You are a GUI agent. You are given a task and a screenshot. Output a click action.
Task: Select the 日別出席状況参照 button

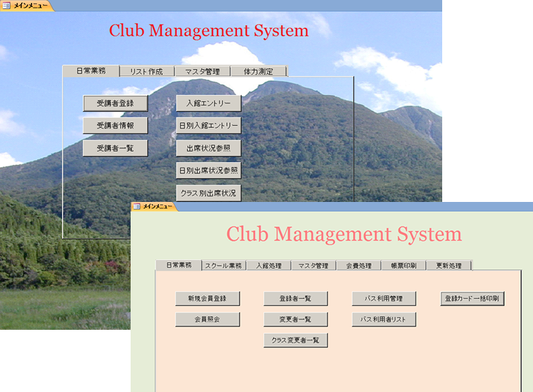(x=208, y=170)
